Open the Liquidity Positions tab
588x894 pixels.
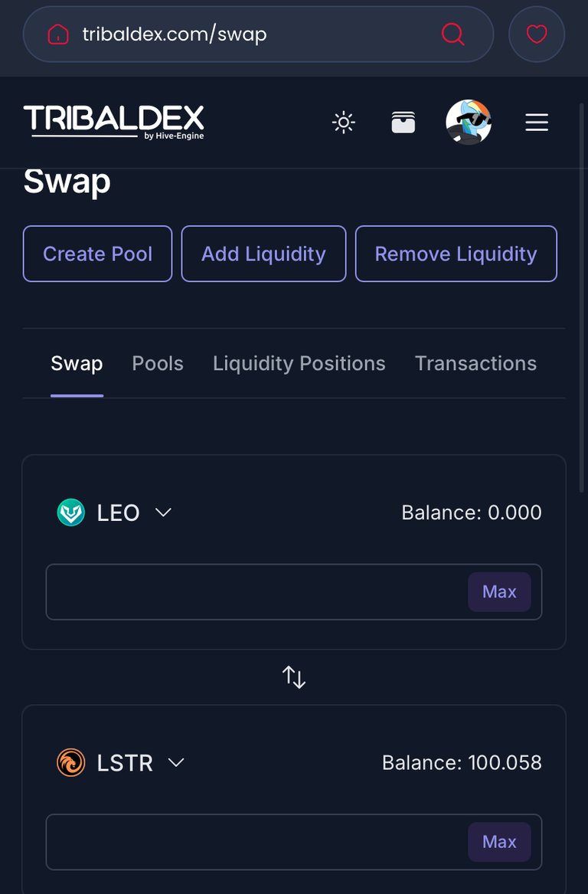(299, 364)
